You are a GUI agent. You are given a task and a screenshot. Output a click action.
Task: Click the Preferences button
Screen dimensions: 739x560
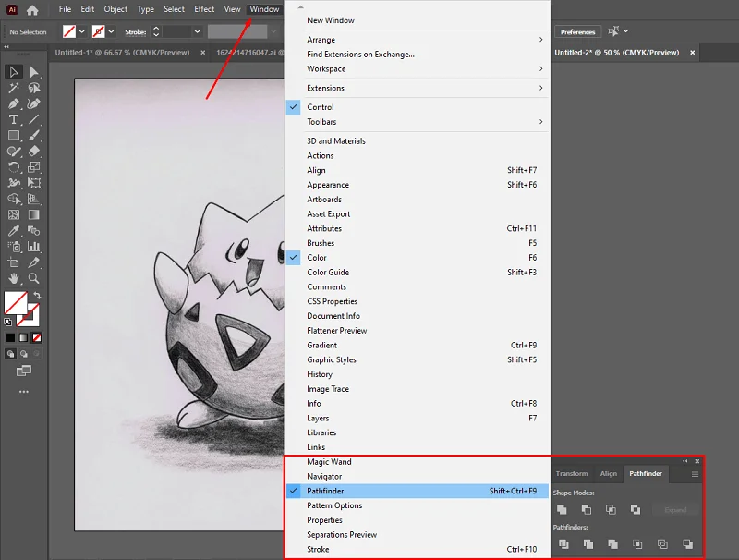pyautogui.click(x=578, y=32)
